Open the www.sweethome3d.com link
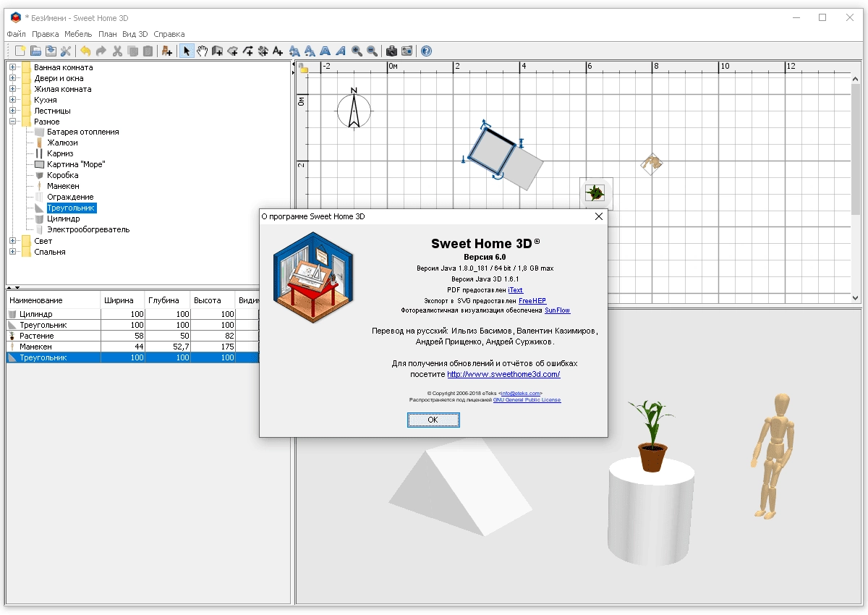Image resolution: width=868 pixels, height=615 pixels. 503,375
